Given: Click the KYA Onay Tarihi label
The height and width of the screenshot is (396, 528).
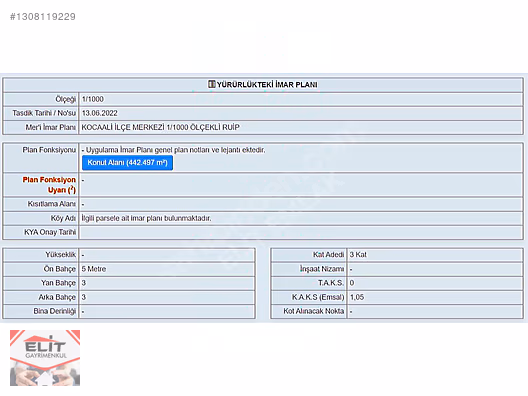Looking at the screenshot, I should tap(50, 232).
